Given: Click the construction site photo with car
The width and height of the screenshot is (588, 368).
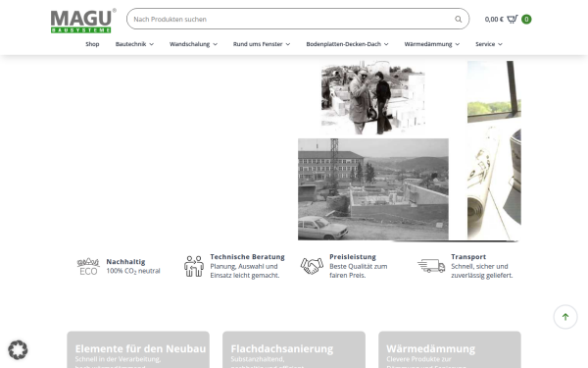Looking at the screenshot, I should [x=373, y=189].
